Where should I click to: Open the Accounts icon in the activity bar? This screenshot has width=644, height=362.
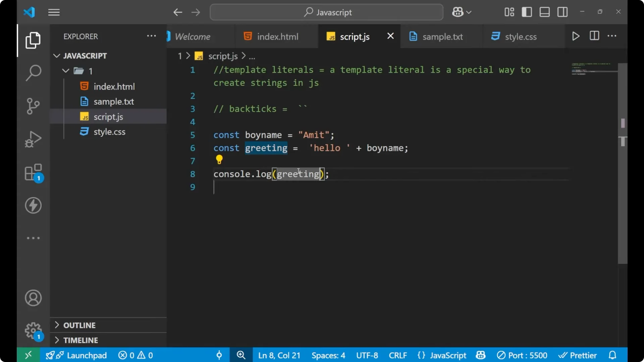point(33,298)
